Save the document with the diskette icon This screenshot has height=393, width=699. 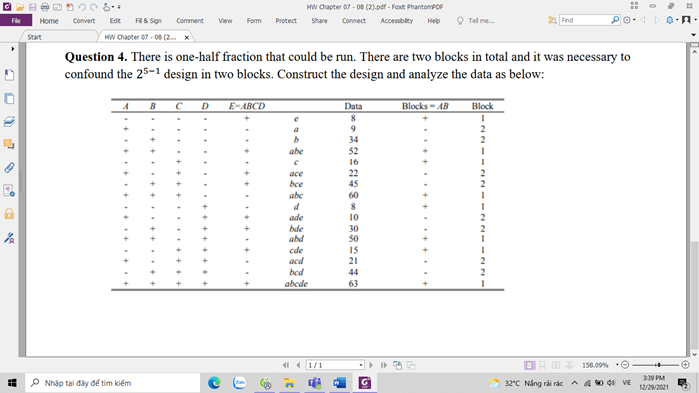click(x=33, y=7)
